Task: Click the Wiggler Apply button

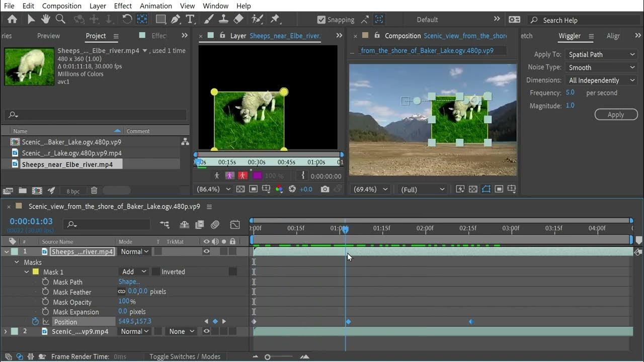Action: tap(616, 115)
